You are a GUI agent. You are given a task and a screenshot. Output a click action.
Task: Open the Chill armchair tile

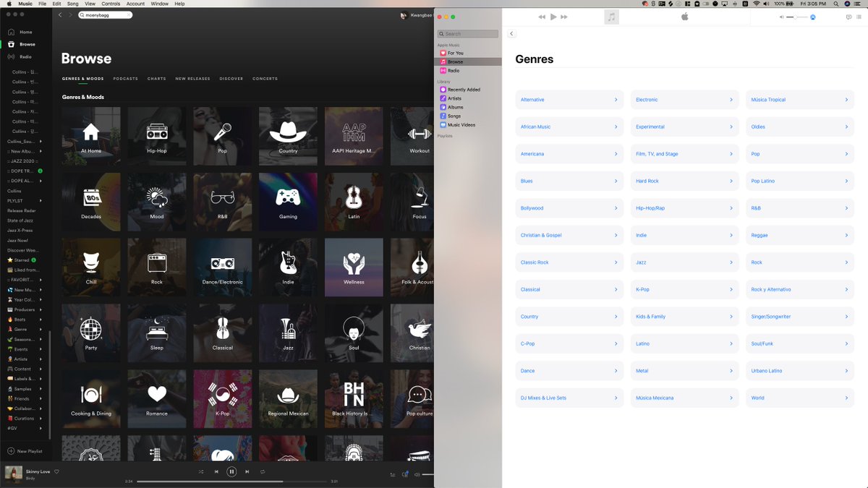tap(91, 267)
